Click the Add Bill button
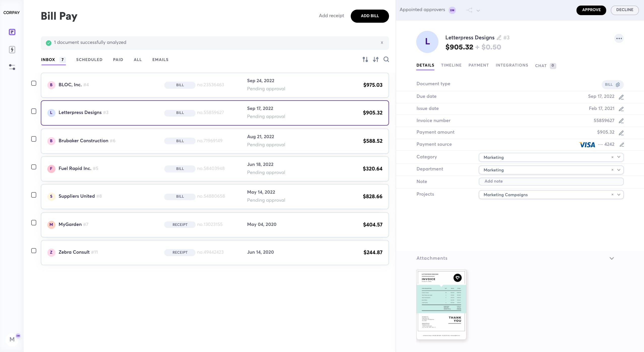644x352 pixels. 370,16
